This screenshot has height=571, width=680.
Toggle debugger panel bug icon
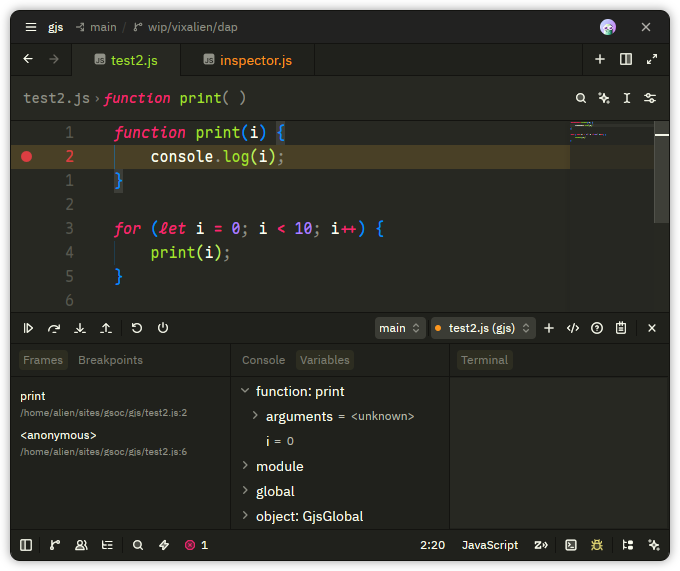point(597,545)
